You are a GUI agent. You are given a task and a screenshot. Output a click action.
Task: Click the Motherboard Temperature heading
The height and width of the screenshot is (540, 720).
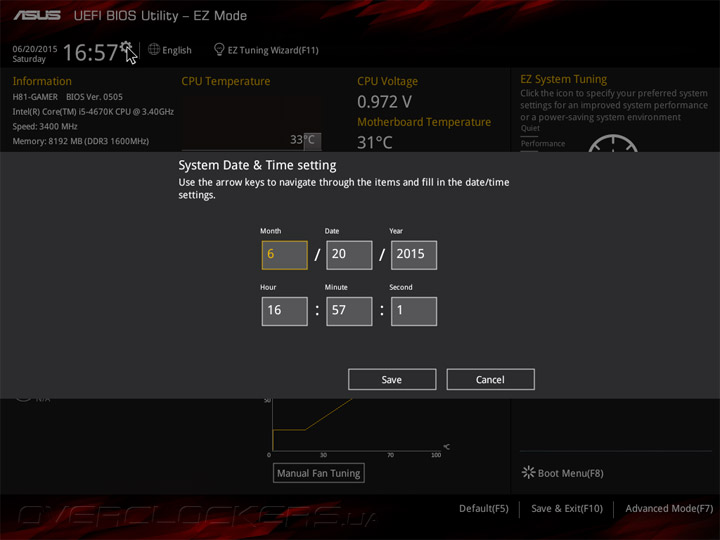[x=424, y=122]
